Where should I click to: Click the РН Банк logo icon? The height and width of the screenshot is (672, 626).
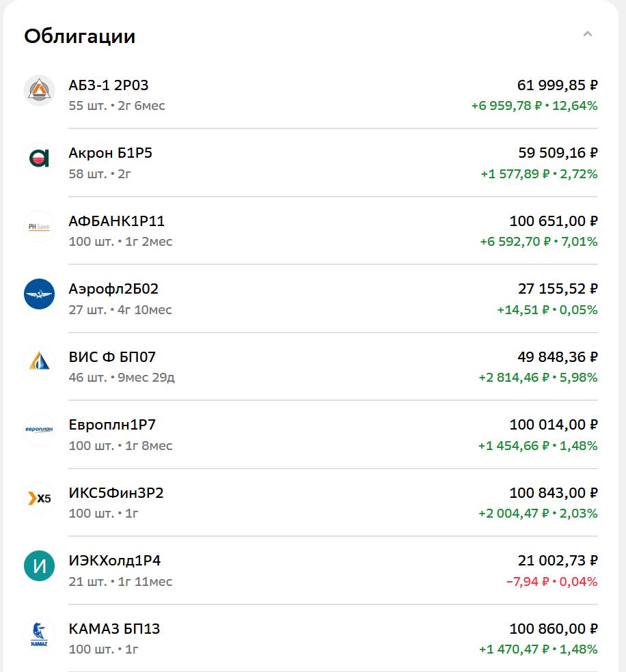click(39, 227)
